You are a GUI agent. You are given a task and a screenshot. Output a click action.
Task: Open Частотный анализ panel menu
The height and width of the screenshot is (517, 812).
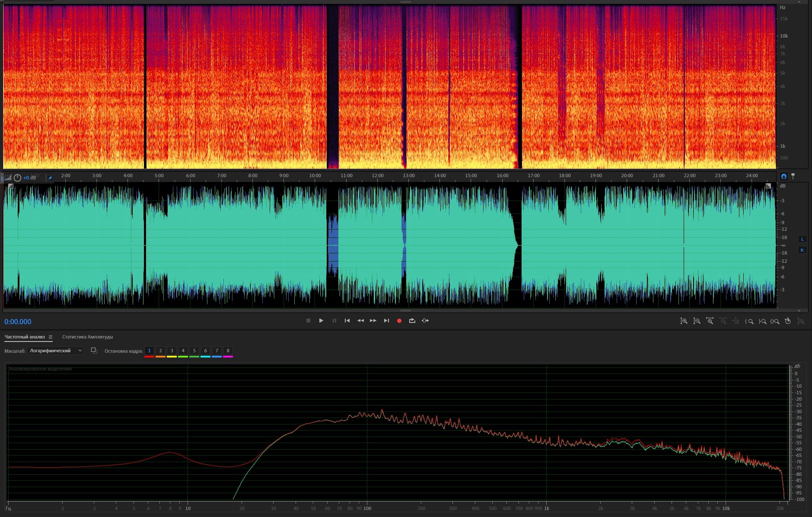[x=51, y=337]
